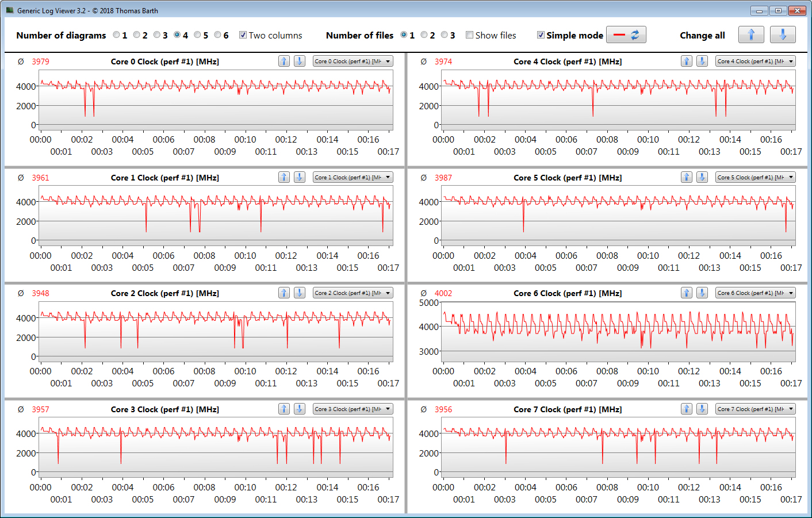The image size is (812, 518).
Task: Click the up arrow for Core 1 Clock diagram
Action: [284, 177]
